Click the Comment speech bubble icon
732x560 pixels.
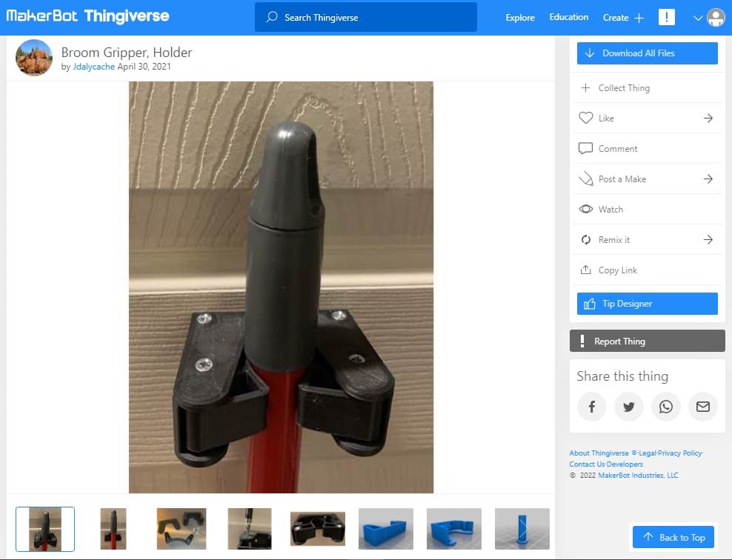[x=586, y=148]
